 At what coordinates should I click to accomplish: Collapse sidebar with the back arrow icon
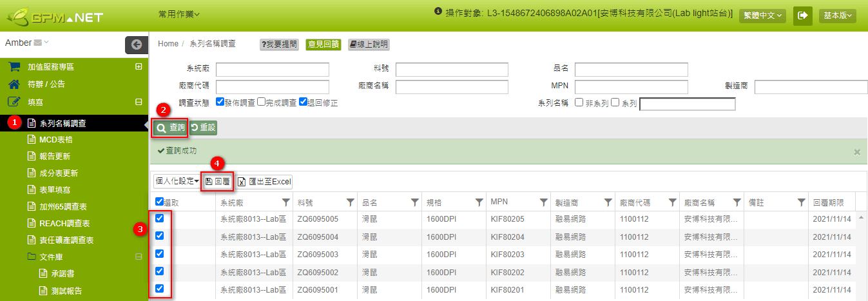[x=136, y=44]
